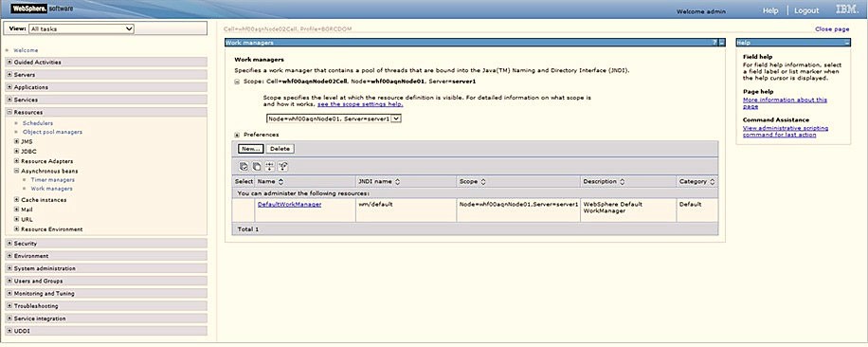Open Timer managers under Asynchronous beans
This screenshot has height=347, width=868.
click(x=52, y=180)
